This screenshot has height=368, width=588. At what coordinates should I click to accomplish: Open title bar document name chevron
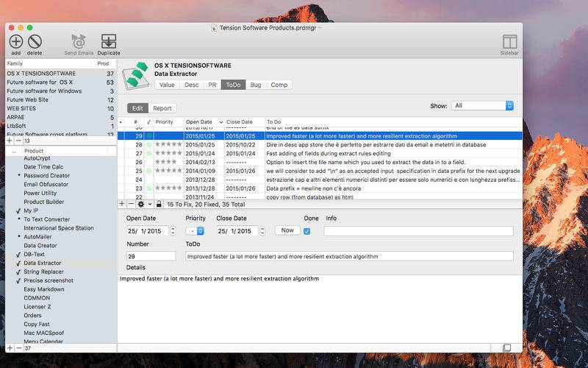[320, 28]
